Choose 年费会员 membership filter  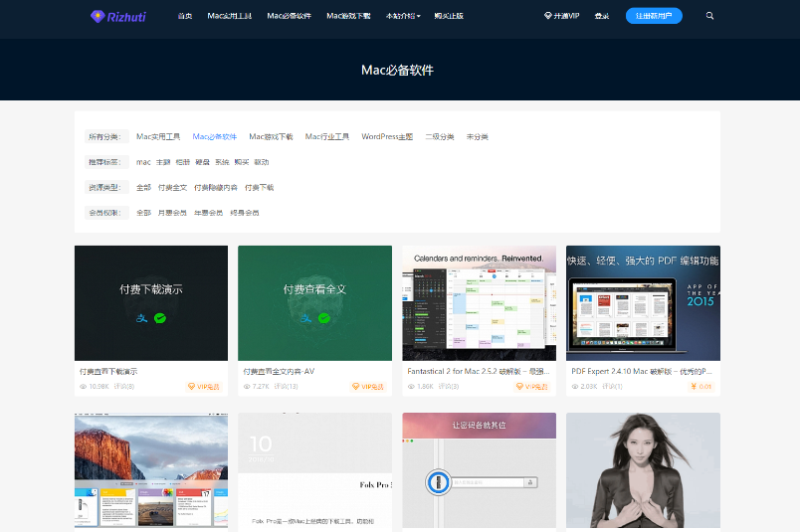point(208,213)
